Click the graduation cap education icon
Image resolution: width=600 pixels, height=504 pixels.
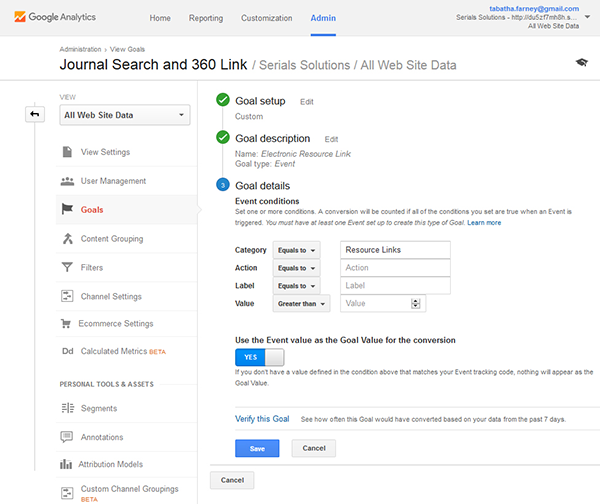point(582,62)
